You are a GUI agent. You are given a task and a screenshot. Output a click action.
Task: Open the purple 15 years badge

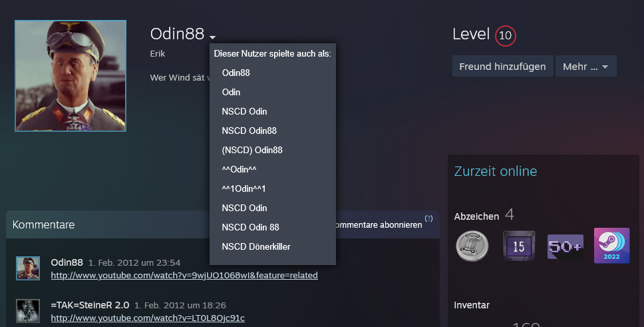pyautogui.click(x=519, y=245)
